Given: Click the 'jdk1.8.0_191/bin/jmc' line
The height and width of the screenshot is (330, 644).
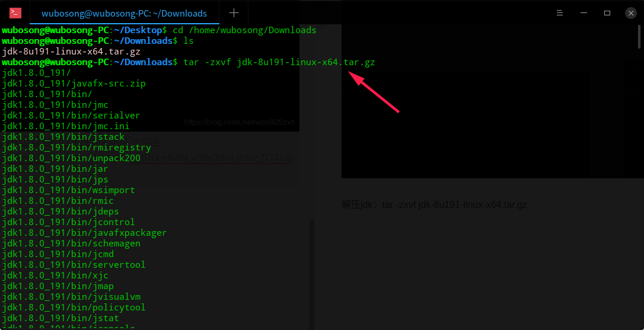Looking at the screenshot, I should click(x=55, y=105).
